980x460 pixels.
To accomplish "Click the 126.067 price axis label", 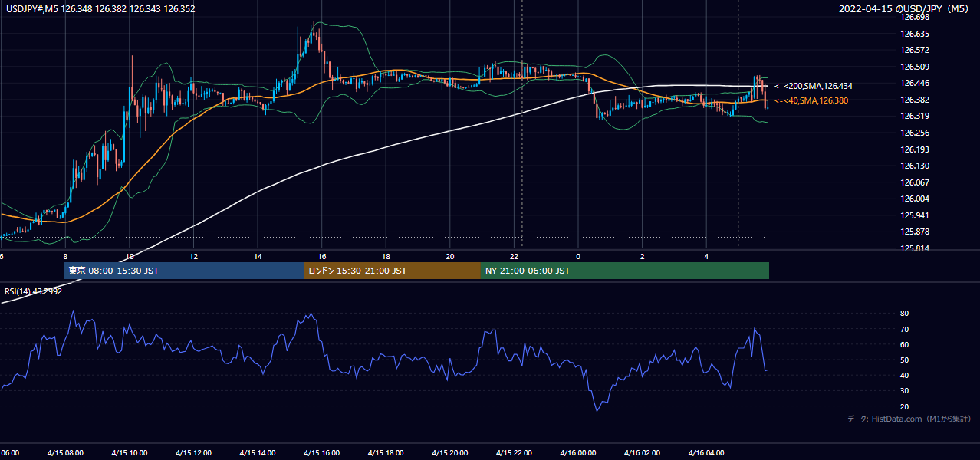I will pos(915,182).
